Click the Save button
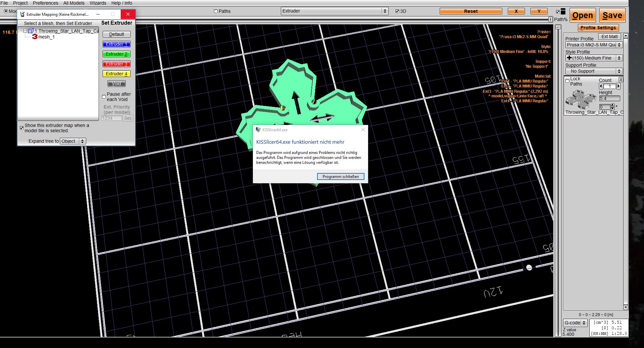The height and width of the screenshot is (348, 644). tap(612, 15)
